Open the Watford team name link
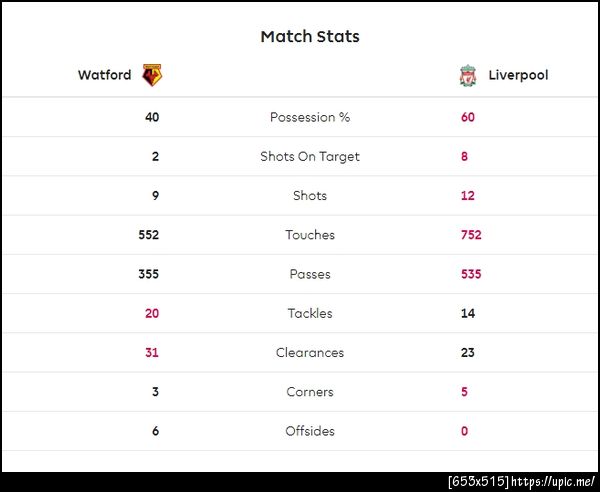Viewport: 600px width, 492px height. click(x=104, y=75)
